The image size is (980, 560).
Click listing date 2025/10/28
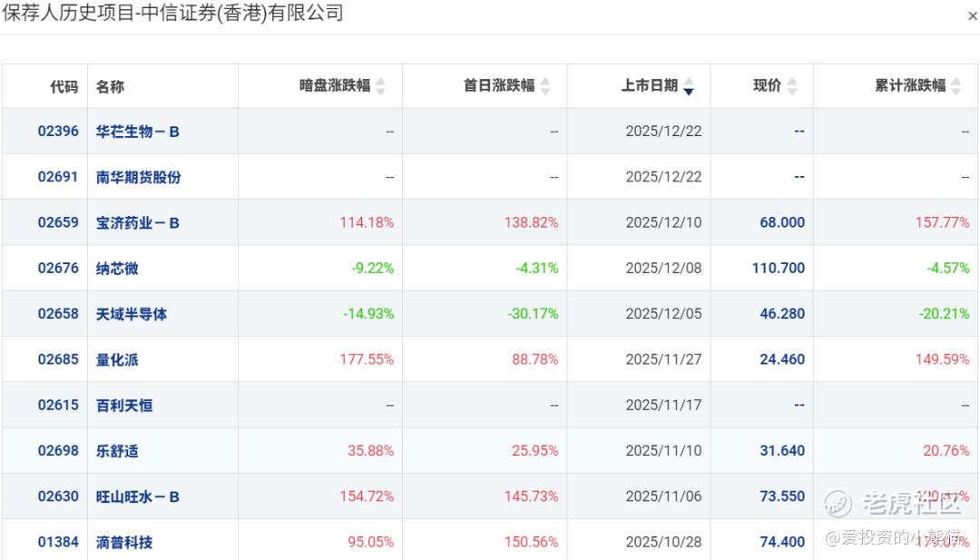click(663, 542)
